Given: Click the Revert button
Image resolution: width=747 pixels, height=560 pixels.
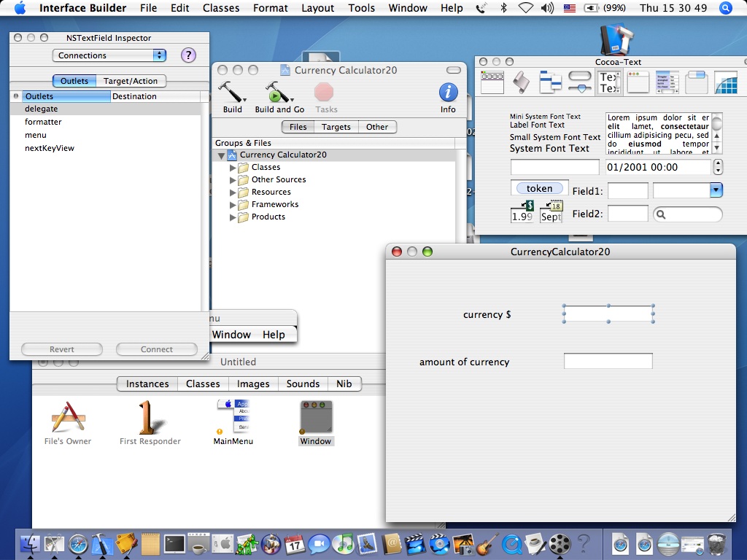Looking at the screenshot, I should tap(62, 349).
